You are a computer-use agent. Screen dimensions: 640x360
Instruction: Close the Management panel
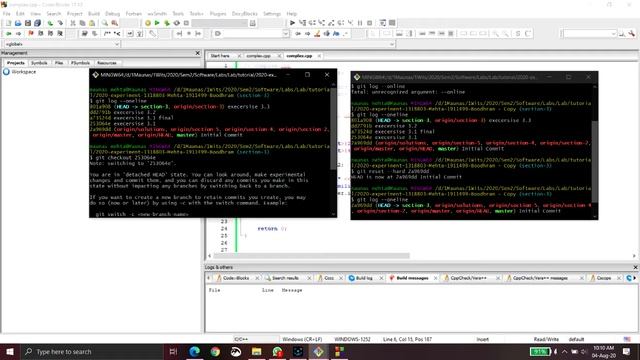point(198,53)
